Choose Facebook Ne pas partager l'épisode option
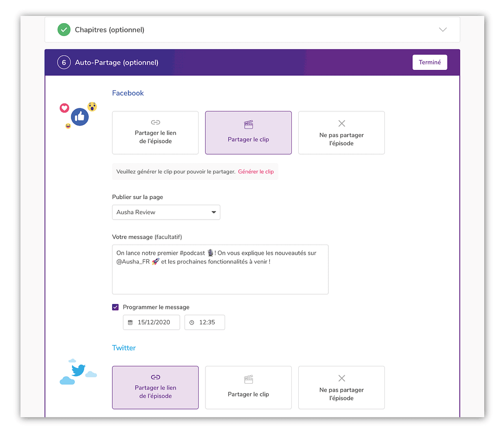 (342, 133)
